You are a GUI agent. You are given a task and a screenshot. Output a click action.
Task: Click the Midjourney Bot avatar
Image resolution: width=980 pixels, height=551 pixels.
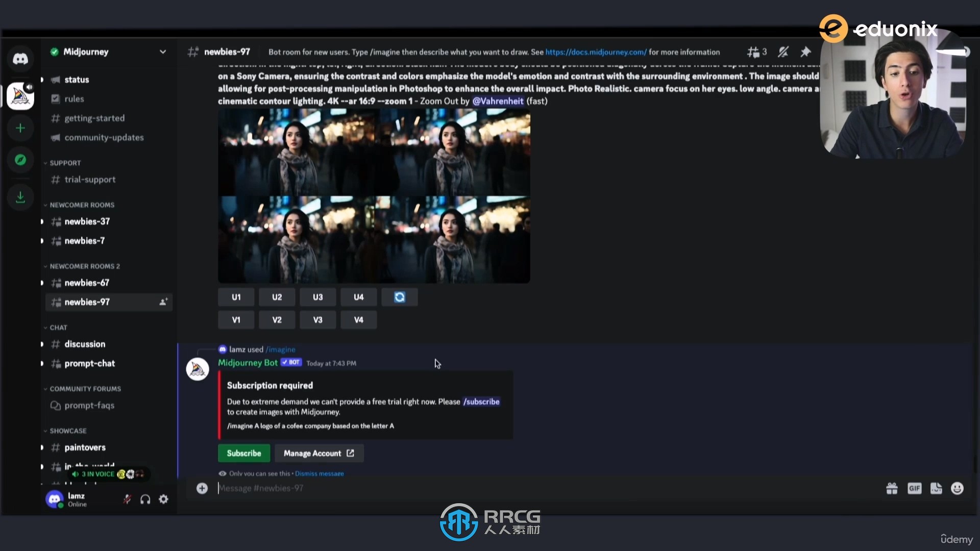point(198,369)
